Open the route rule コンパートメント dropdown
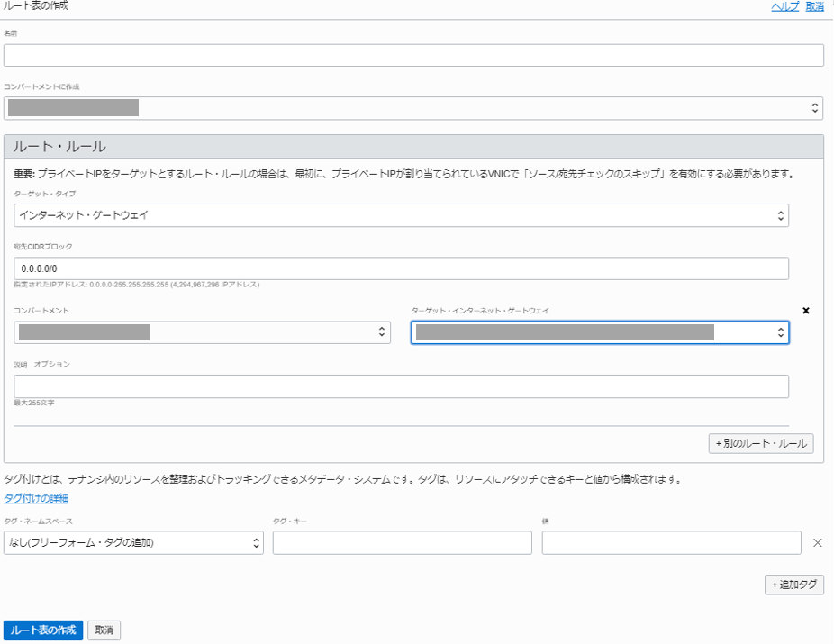Screen dimensions: 834x644 [x=202, y=332]
